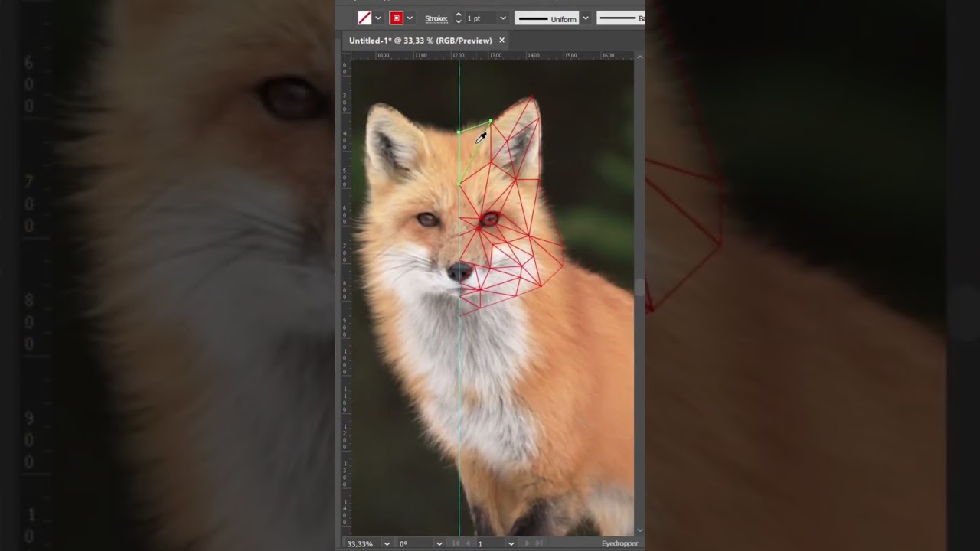The width and height of the screenshot is (980, 551).
Task: Open the Fill color dropdown arrow
Action: (377, 18)
